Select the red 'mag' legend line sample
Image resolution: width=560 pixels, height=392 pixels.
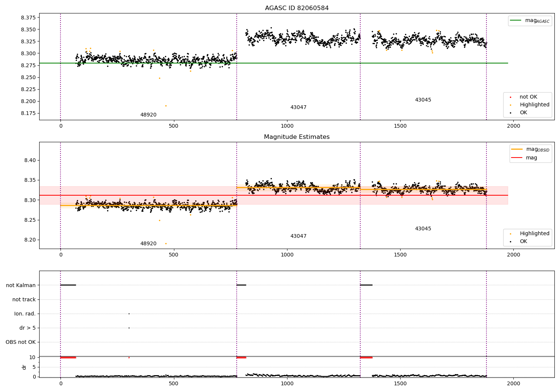point(517,158)
